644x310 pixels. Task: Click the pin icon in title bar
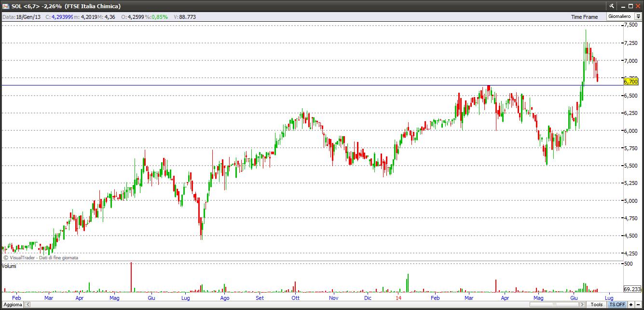click(x=612, y=6)
